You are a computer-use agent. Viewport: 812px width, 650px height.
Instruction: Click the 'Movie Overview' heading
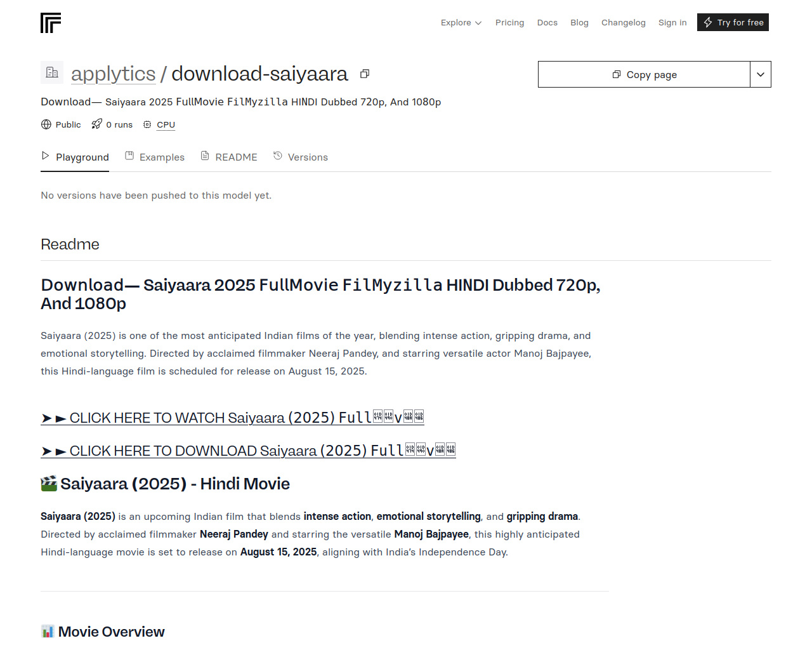pyautogui.click(x=111, y=632)
